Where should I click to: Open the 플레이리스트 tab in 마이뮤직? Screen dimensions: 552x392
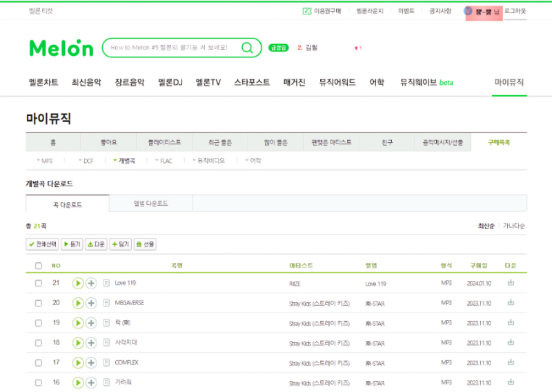[x=164, y=142]
